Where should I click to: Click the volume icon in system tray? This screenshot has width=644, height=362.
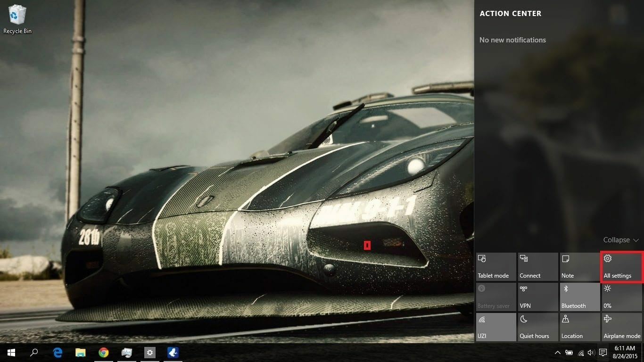click(591, 353)
